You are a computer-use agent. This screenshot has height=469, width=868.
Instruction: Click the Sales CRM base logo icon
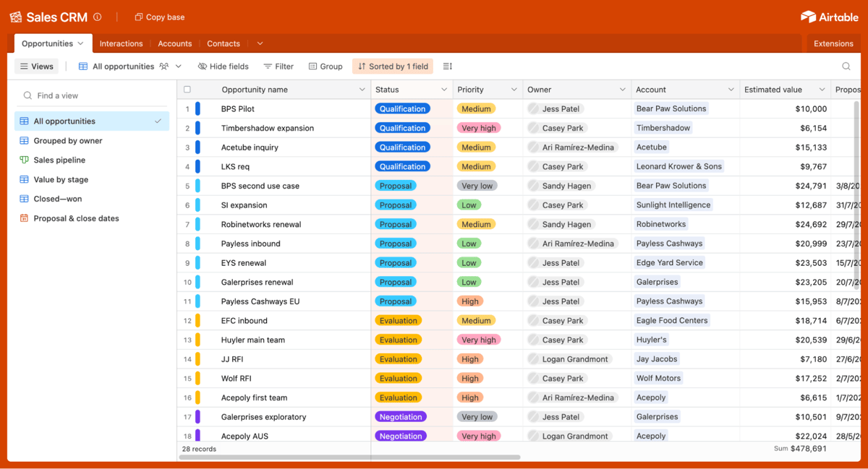[15, 17]
